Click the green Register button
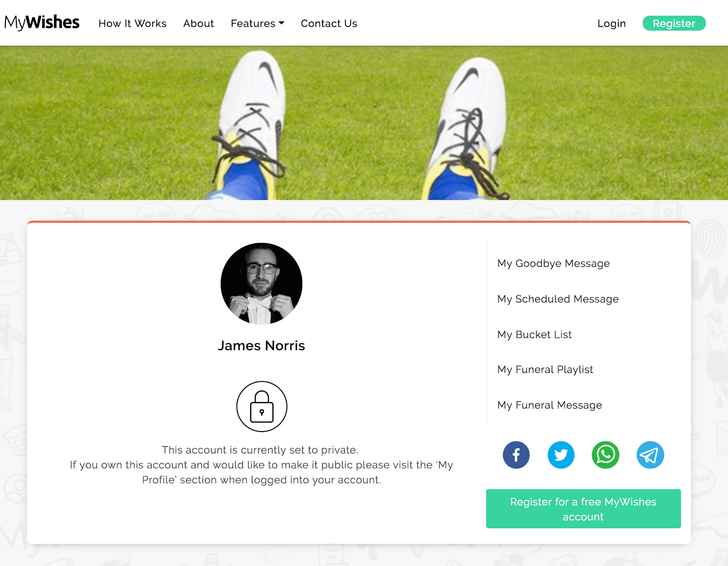Viewport: 728px width, 566px height. click(674, 23)
